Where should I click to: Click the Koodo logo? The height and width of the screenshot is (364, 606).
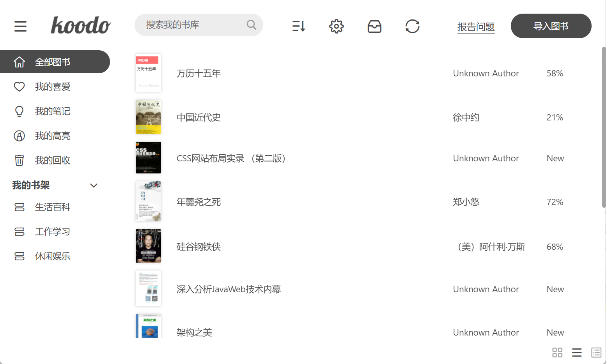point(81,25)
